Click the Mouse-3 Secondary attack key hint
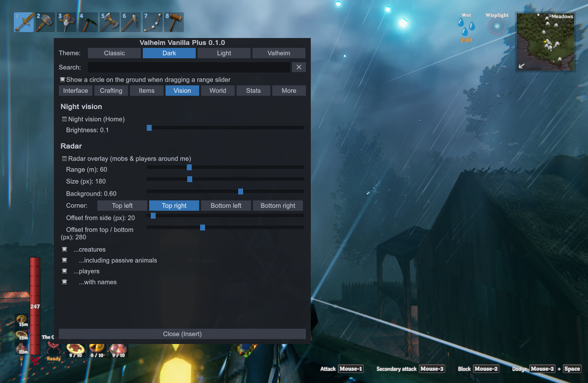Screen dimensions: 588x383 (432, 369)
